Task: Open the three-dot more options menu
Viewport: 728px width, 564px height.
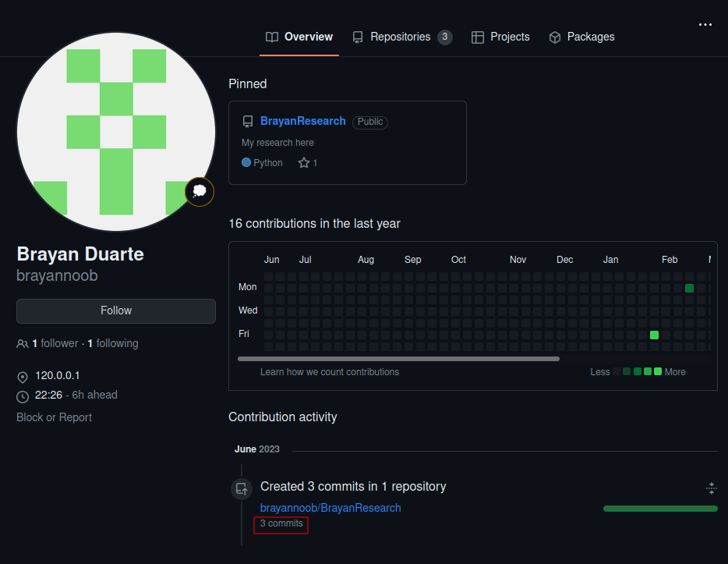Action: coord(705,25)
